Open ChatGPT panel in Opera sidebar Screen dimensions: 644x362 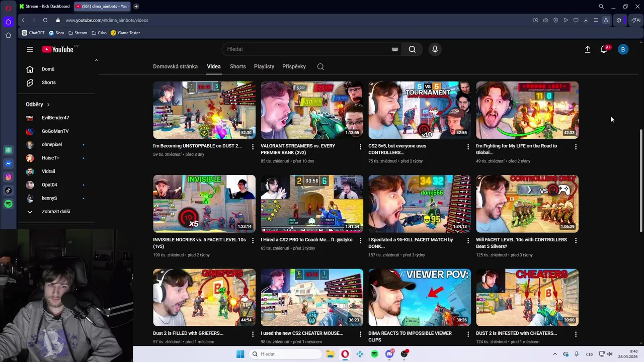pos(8,150)
